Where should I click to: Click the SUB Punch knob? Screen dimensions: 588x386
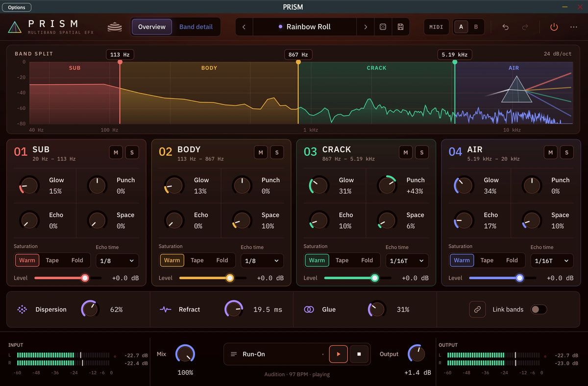coord(97,185)
